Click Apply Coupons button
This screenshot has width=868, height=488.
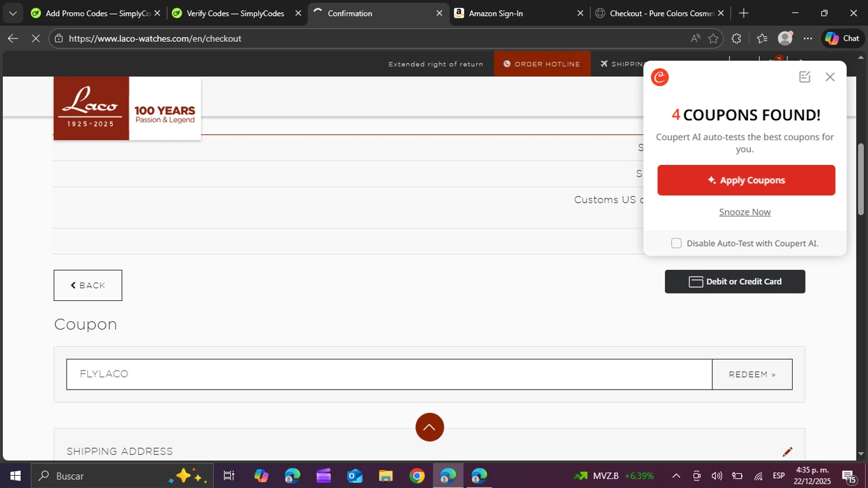click(x=746, y=180)
